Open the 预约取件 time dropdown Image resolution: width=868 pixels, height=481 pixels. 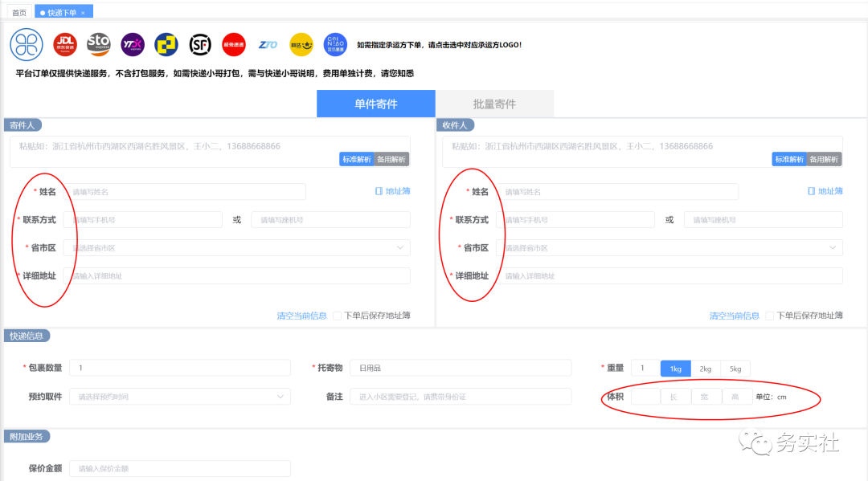(179, 397)
